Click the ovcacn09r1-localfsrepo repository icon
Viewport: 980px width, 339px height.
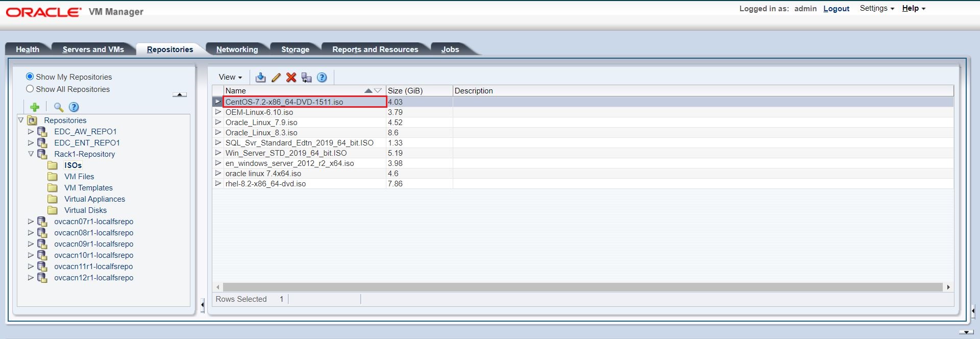[x=42, y=244]
